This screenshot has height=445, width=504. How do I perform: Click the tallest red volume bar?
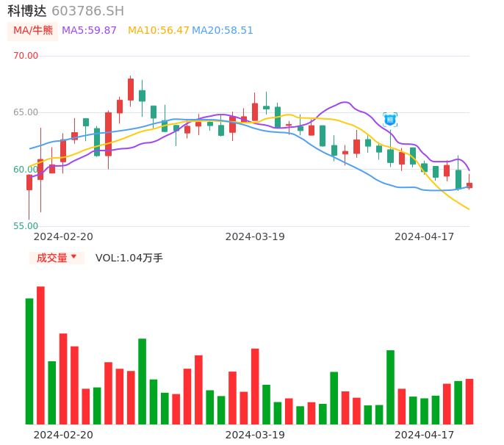click(41, 355)
